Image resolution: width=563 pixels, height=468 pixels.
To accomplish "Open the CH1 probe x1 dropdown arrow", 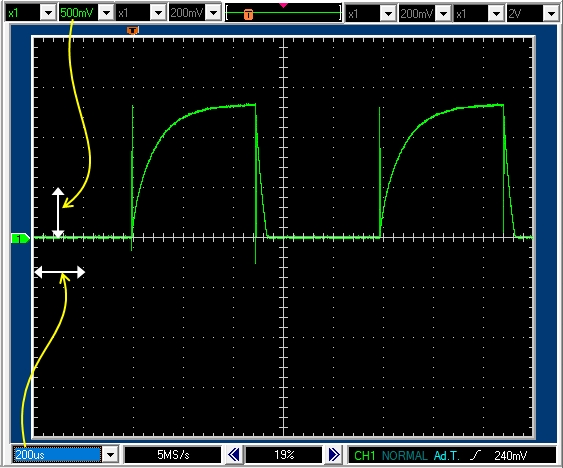I will click(48, 13).
